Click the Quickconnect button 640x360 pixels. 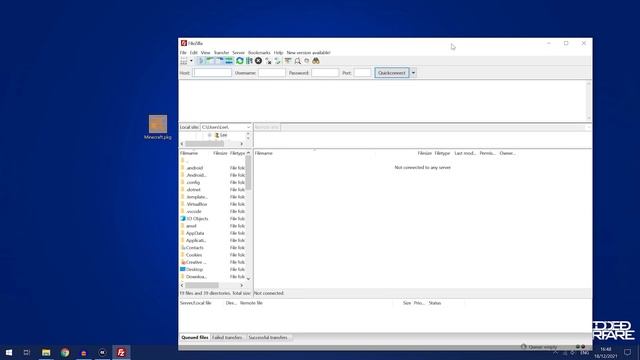pyautogui.click(x=392, y=73)
